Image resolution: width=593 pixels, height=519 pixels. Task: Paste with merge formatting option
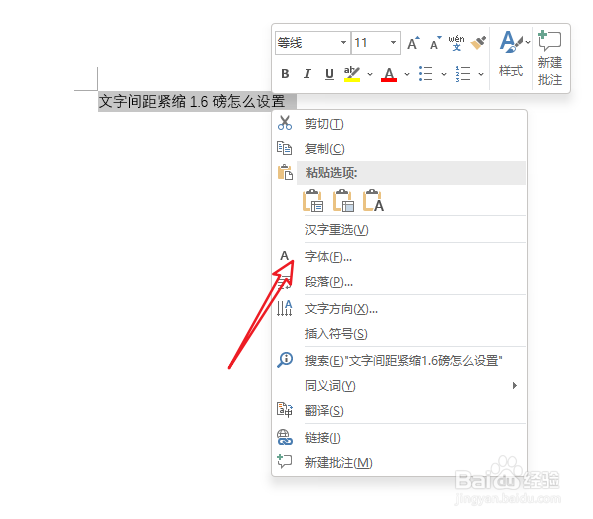pyautogui.click(x=343, y=200)
